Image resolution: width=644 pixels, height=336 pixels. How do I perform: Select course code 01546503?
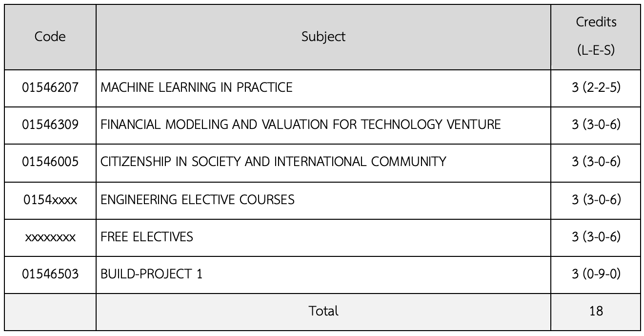click(x=50, y=274)
